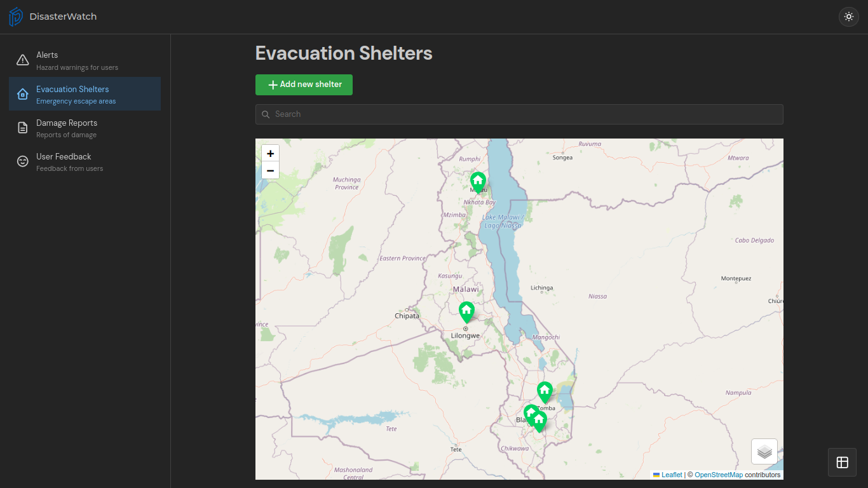Open the User Feedback smiley icon
This screenshot has width=868, height=488.
[23, 161]
